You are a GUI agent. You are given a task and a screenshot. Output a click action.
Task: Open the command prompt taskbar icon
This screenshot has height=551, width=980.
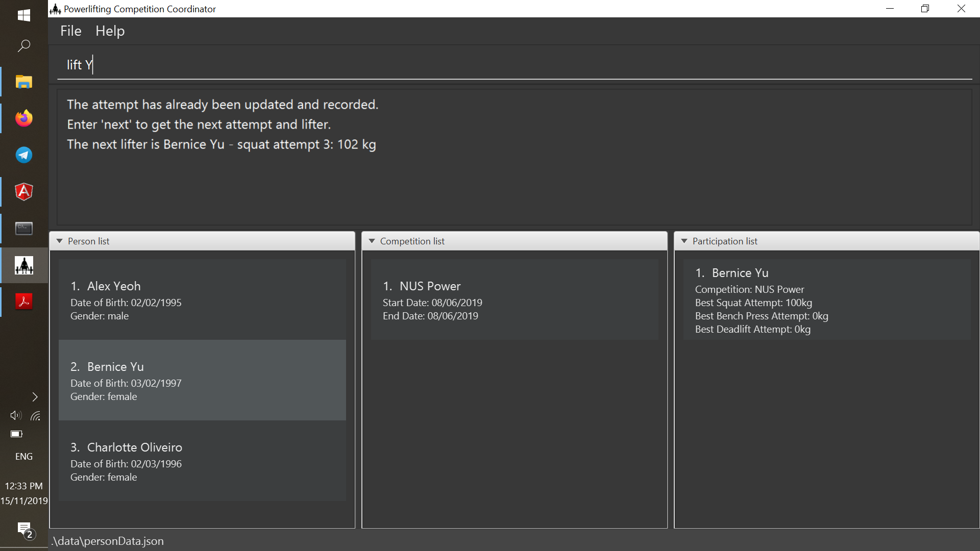click(x=23, y=228)
